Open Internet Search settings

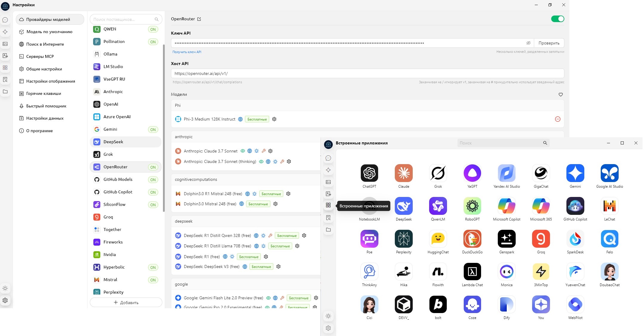[x=50, y=44]
